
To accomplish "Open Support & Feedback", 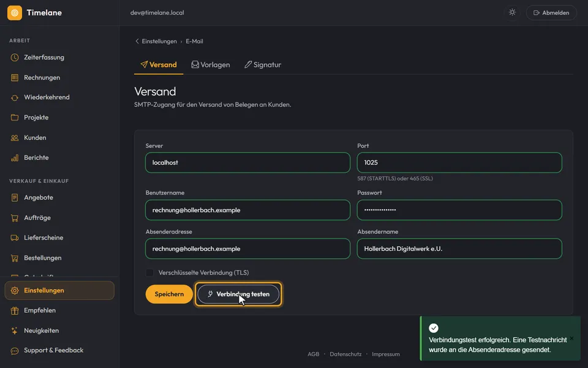I will (x=59, y=351).
